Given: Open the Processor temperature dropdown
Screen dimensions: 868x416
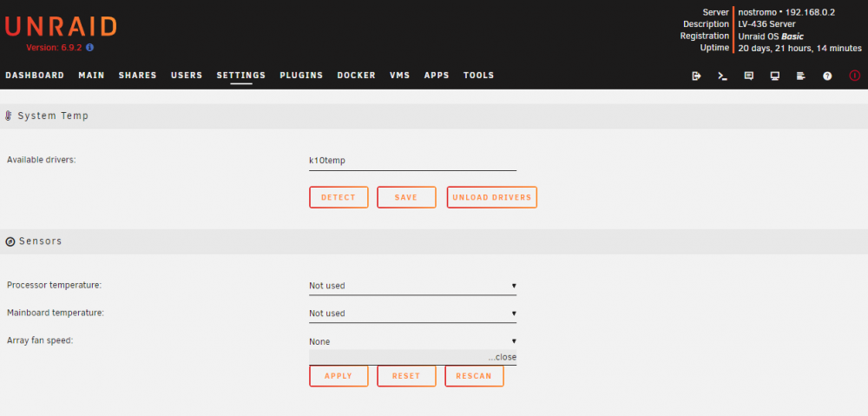Looking at the screenshot, I should point(412,286).
